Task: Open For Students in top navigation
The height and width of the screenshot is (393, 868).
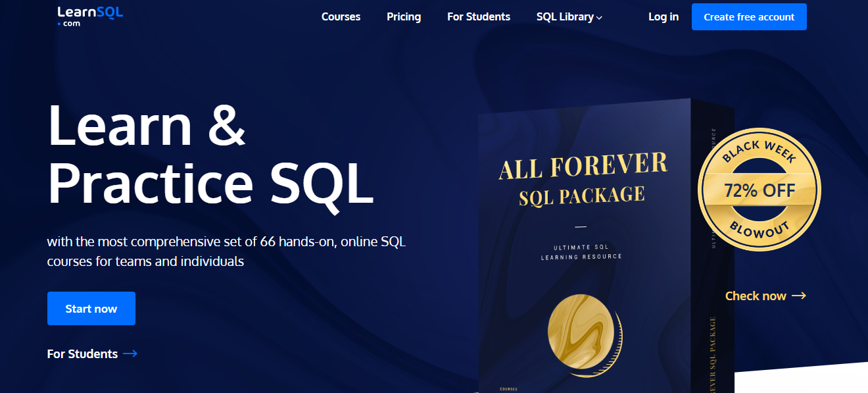Action: (x=479, y=17)
